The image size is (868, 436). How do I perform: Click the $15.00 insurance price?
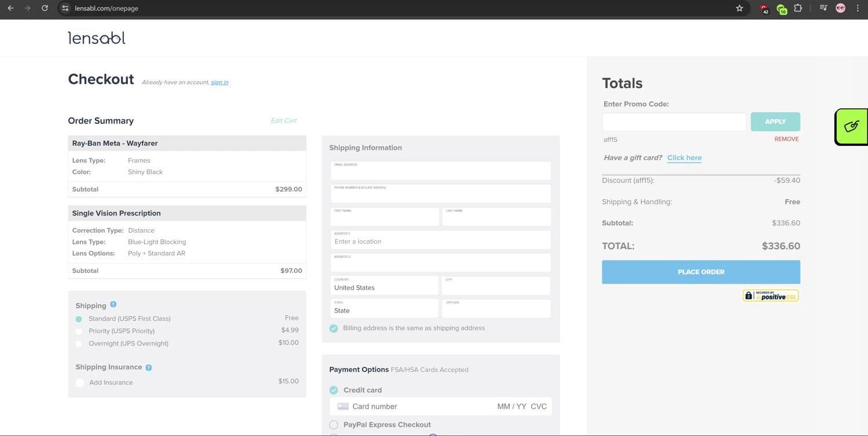click(x=288, y=382)
